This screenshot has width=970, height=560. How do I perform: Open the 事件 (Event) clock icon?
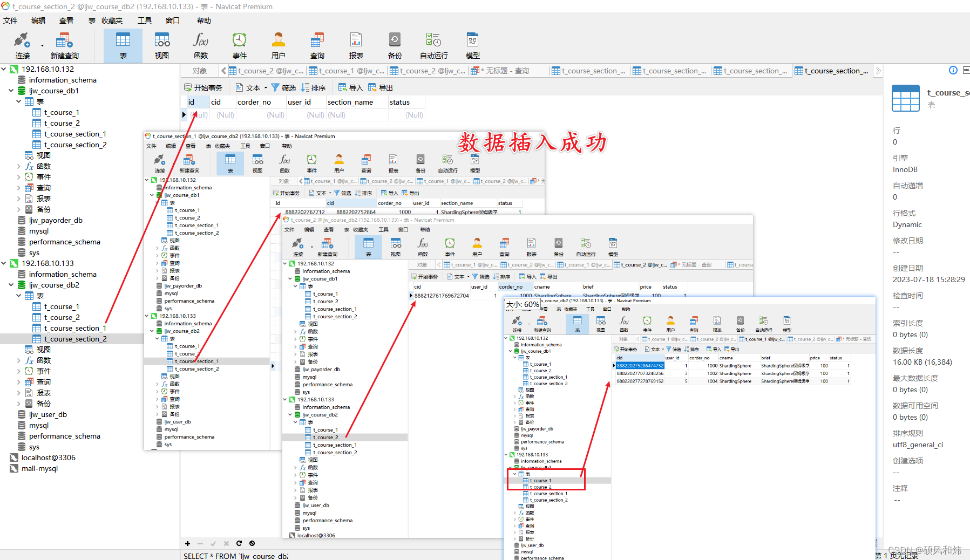coord(240,45)
